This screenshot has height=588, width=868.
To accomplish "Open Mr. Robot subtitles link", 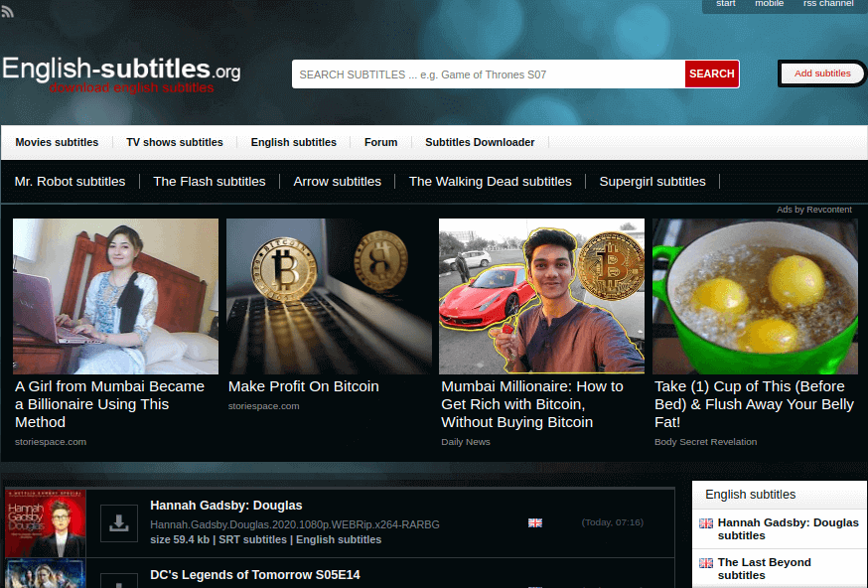I will point(70,182).
